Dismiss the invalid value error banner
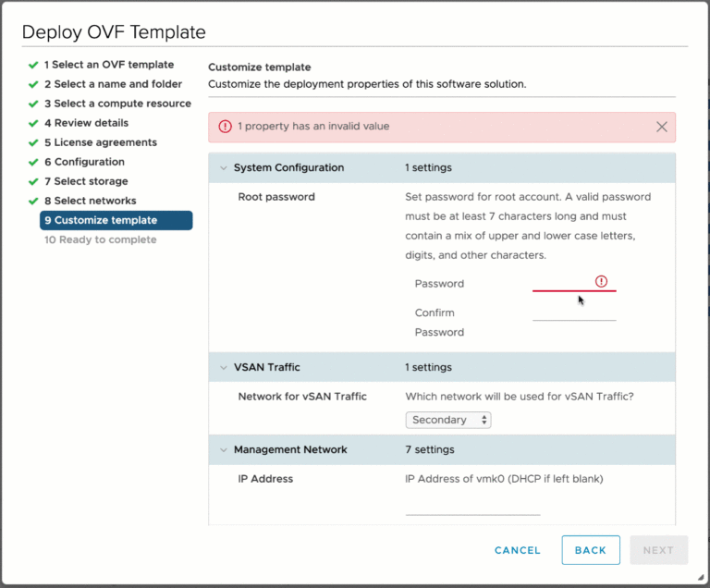710x588 pixels. point(661,127)
